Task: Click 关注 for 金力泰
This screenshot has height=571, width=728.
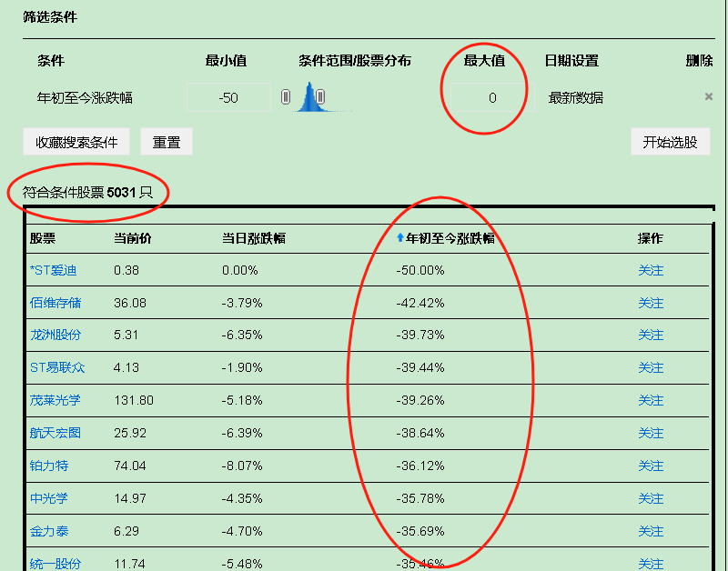Action: click(x=651, y=531)
